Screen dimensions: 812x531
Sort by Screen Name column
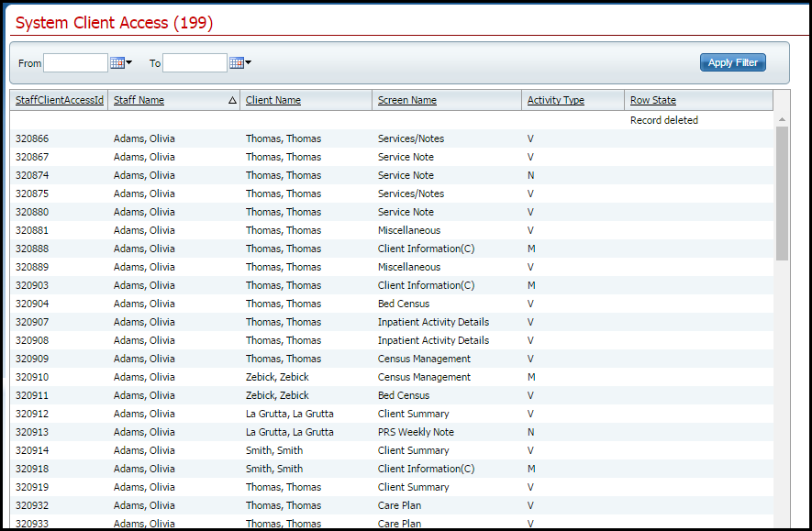(407, 101)
